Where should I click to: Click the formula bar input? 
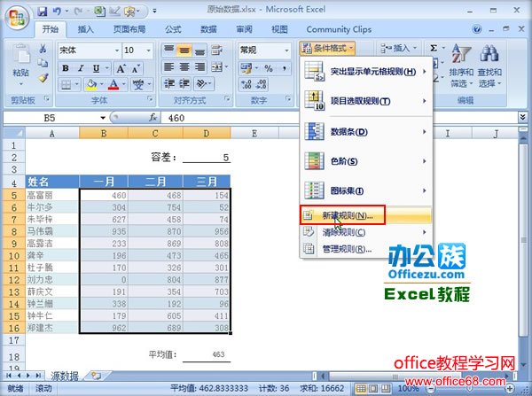338,118
